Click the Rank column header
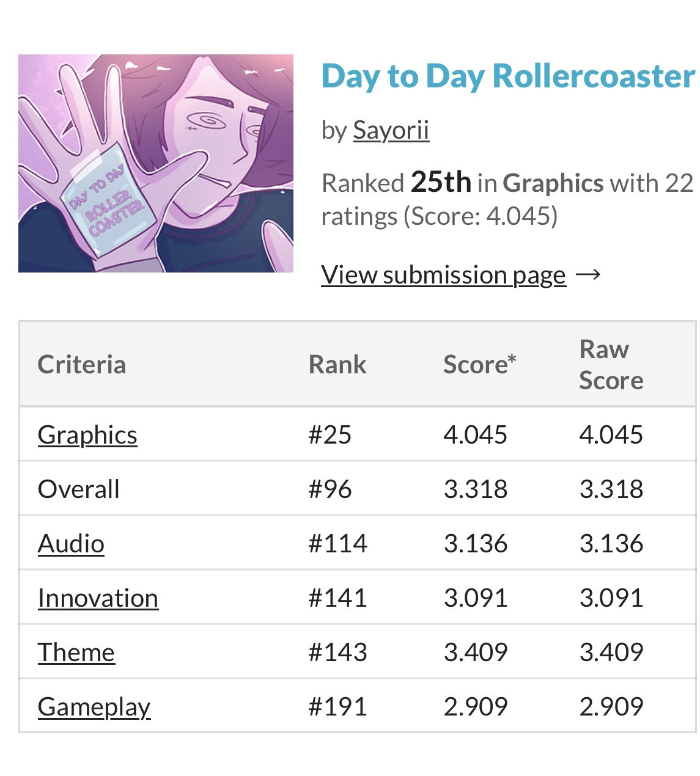700x776 pixels. point(337,365)
